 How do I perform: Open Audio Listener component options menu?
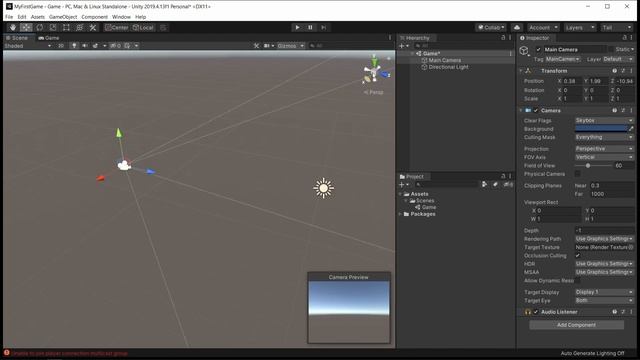tap(631, 311)
